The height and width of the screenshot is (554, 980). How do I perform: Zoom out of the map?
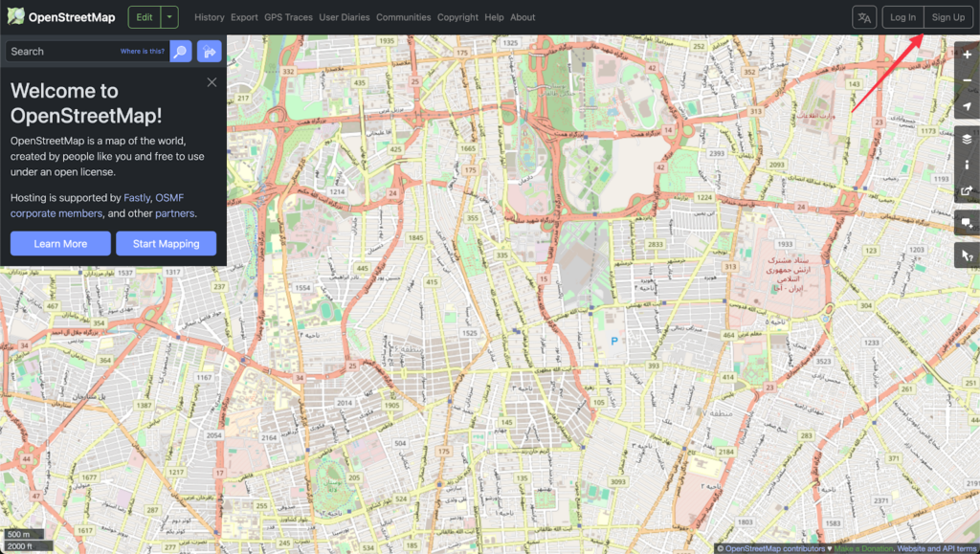(x=967, y=80)
